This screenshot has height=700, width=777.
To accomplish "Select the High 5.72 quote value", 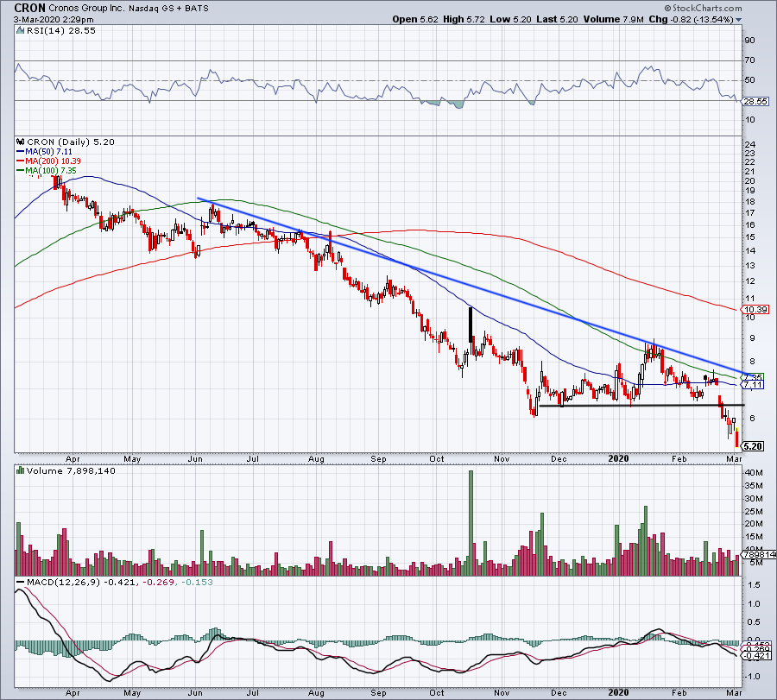I will click(464, 19).
